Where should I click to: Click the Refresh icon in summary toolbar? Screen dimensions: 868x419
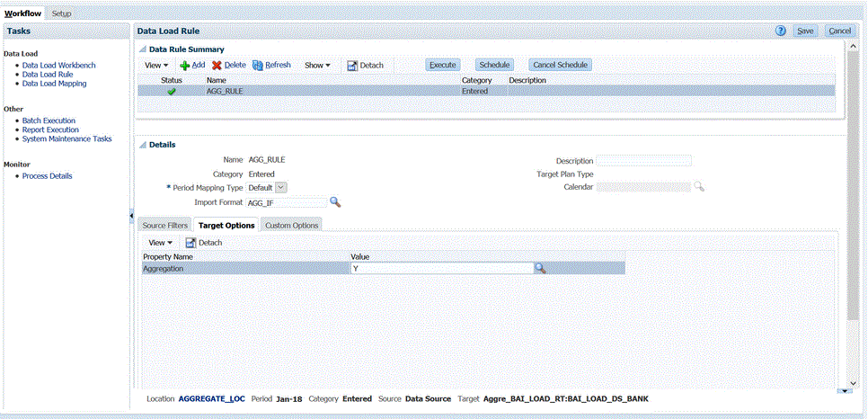[x=258, y=66]
